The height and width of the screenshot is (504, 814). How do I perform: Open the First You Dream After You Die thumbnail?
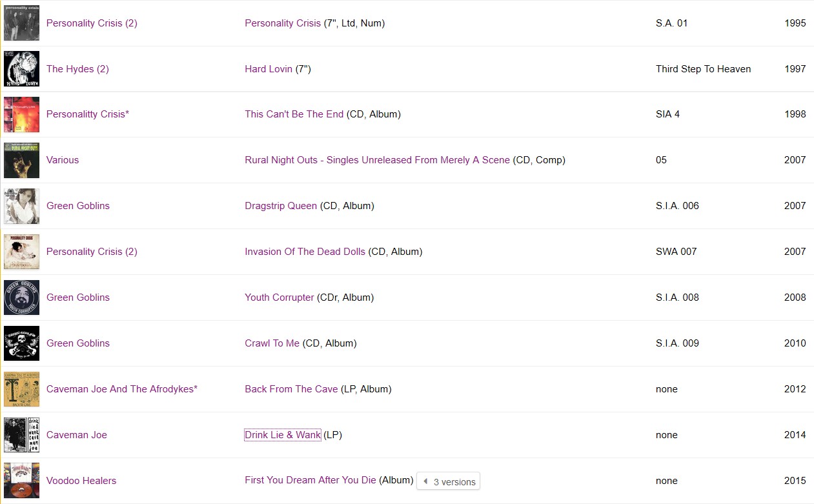point(21,480)
